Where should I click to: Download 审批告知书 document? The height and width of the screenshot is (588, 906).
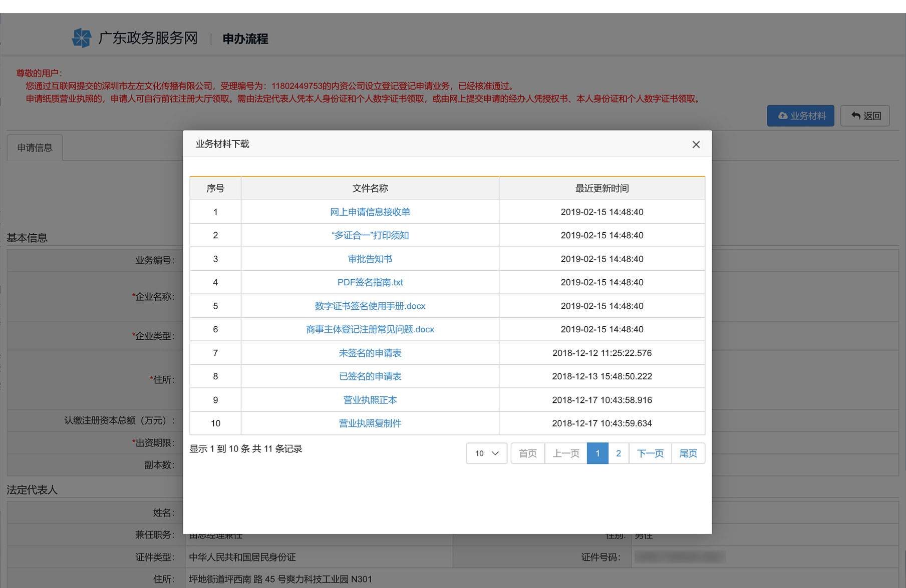tap(370, 259)
